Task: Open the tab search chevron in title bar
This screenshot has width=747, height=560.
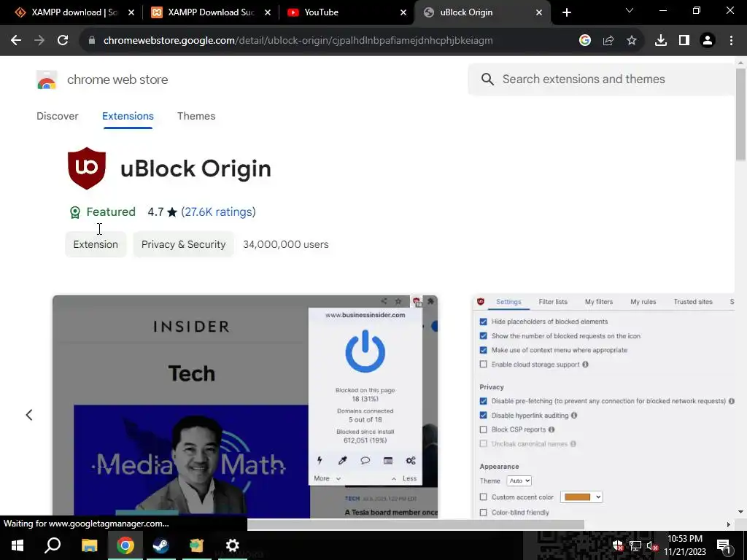Action: pyautogui.click(x=630, y=10)
